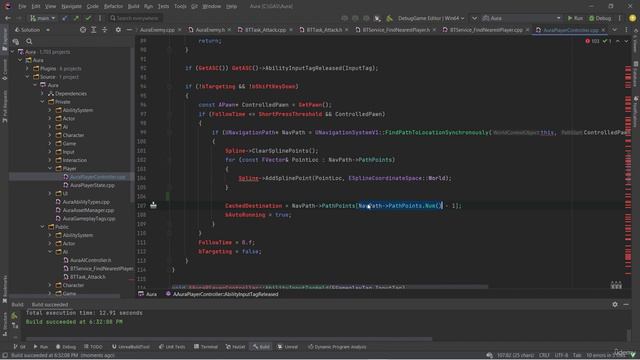Screen dimensions: 640x360
Task: Open the Git tool window button
Action: [19, 347]
